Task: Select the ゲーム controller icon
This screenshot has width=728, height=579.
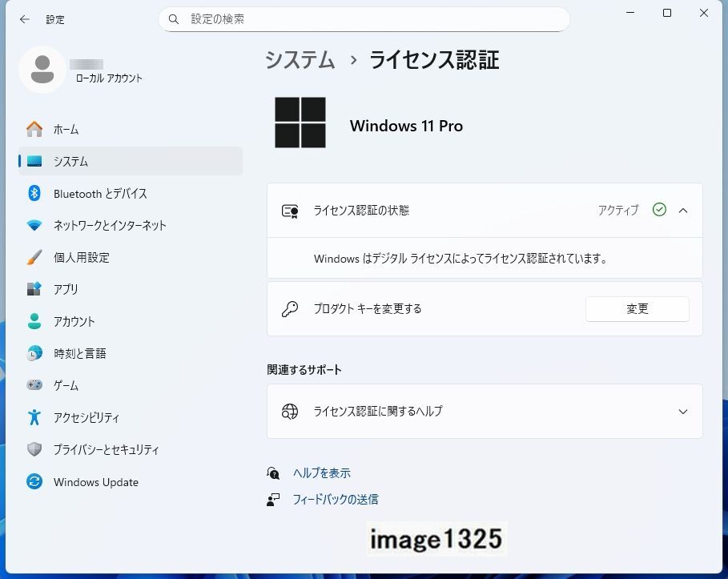Action: tap(34, 385)
